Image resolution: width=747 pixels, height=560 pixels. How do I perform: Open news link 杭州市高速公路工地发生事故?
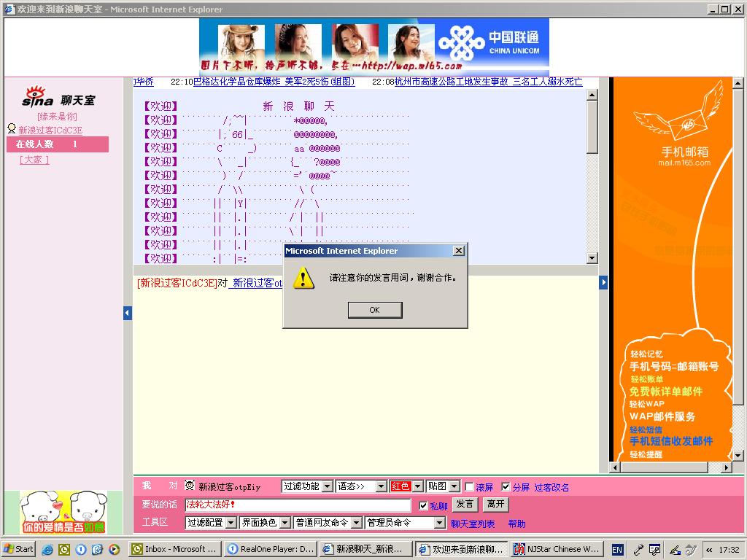(488, 82)
